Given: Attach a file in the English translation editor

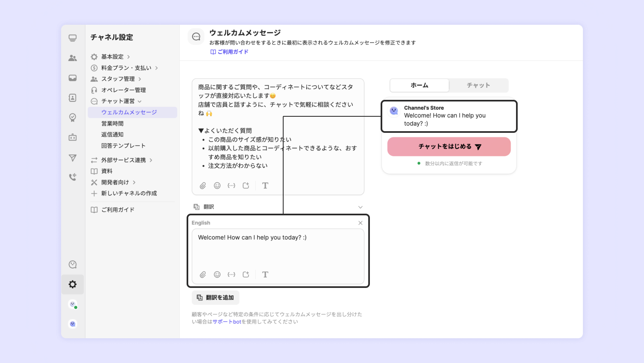Looking at the screenshot, I should (x=203, y=274).
